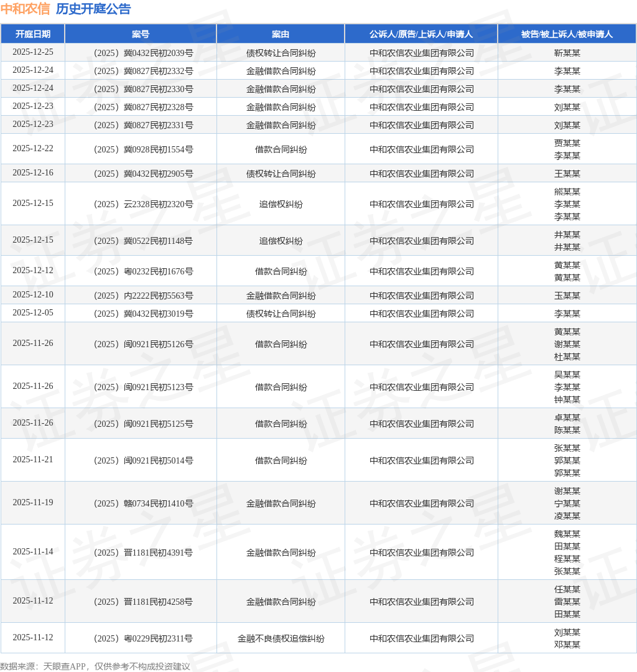
Task: Click case number 冀0432民初2039号
Action: (144, 53)
